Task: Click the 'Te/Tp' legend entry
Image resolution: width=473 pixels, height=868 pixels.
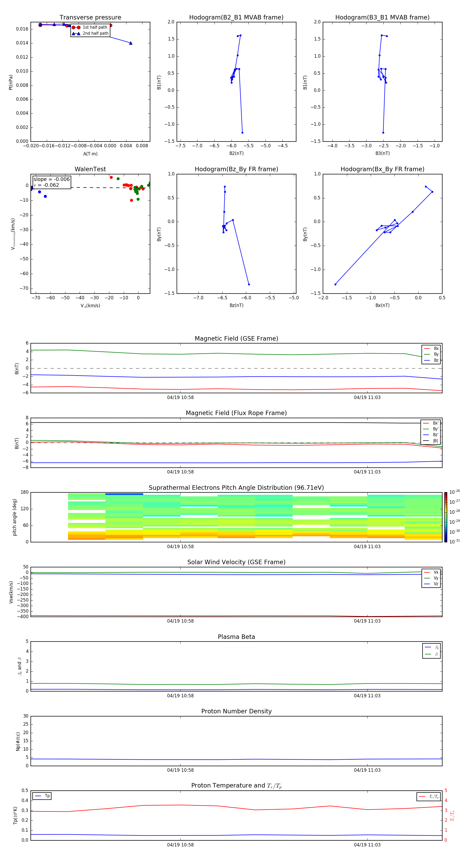Action: pos(429,796)
